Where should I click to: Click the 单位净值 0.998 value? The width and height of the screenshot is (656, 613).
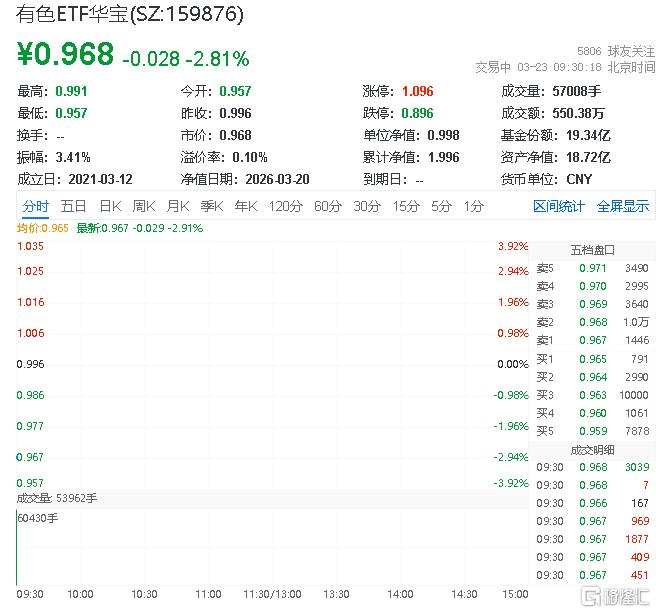tap(443, 136)
